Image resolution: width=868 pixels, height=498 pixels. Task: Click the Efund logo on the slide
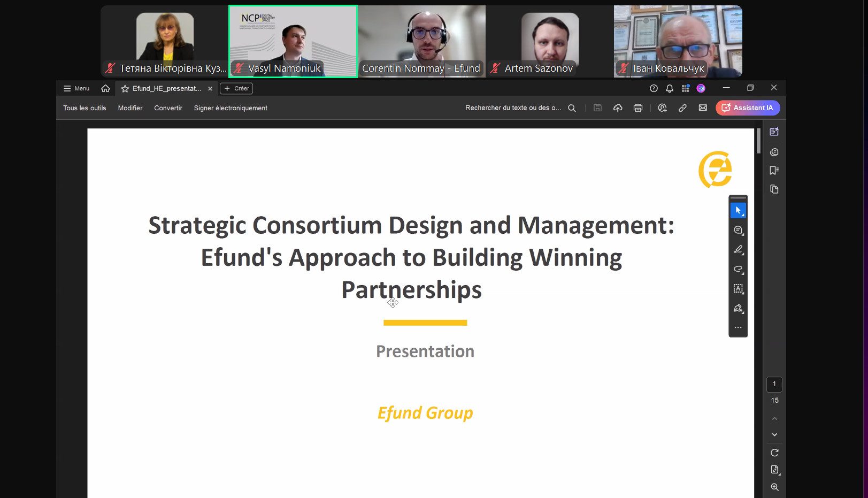pyautogui.click(x=715, y=170)
